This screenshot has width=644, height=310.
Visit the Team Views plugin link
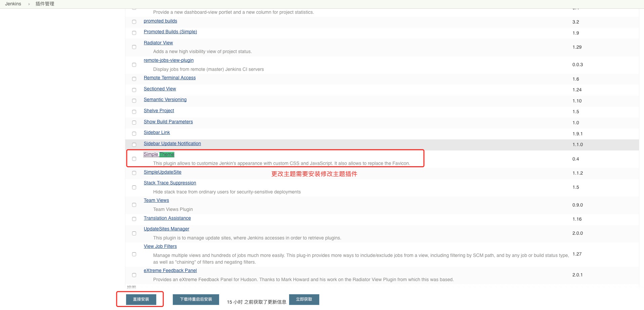click(156, 200)
